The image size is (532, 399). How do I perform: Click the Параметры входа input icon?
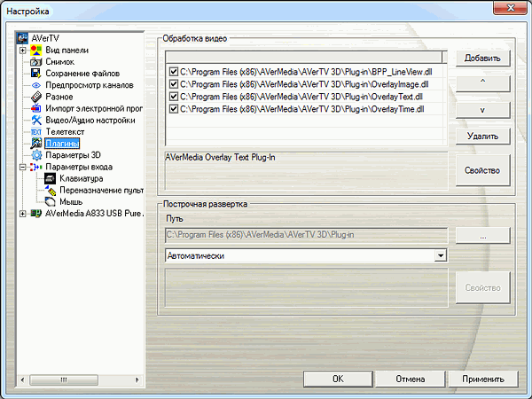click(36, 167)
